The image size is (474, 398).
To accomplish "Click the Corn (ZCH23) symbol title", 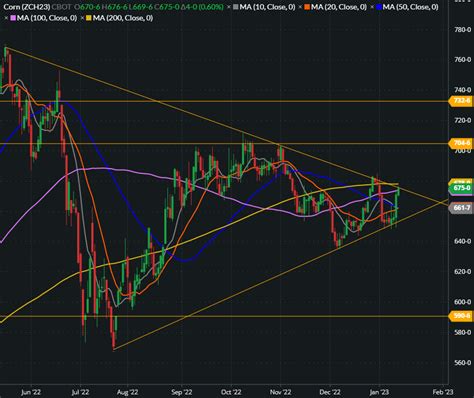I will [26, 7].
